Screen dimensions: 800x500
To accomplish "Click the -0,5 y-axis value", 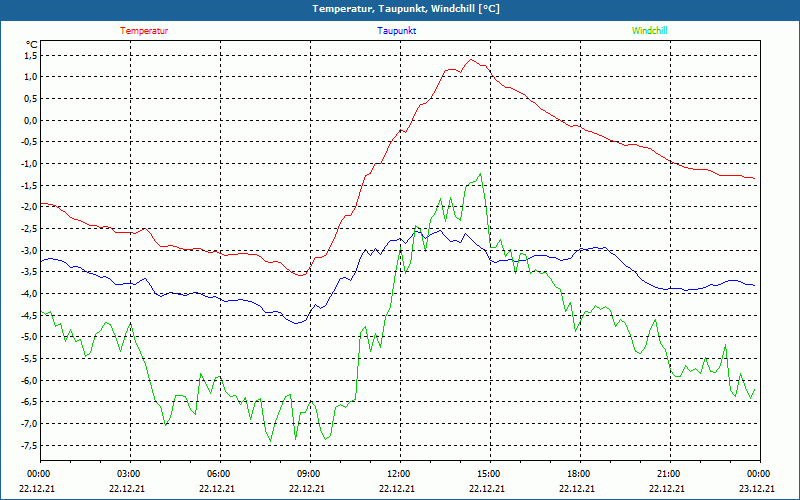I will click(x=29, y=142).
